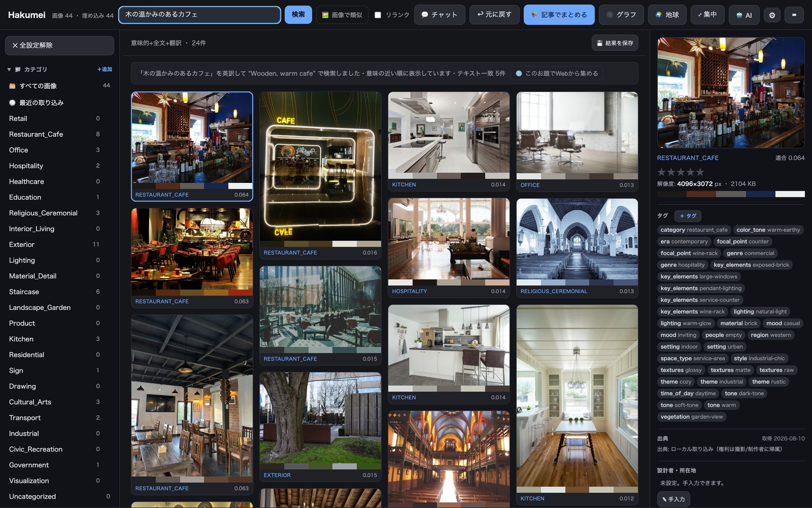
Task: Click the third rating star
Action: coord(681,172)
